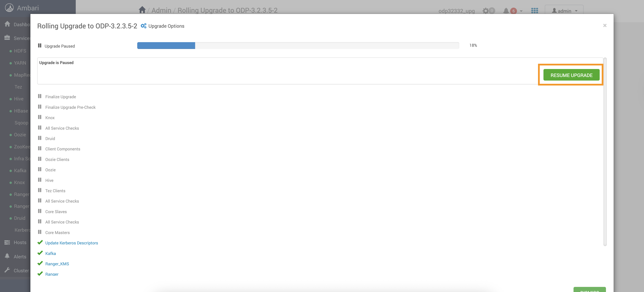The width and height of the screenshot is (644, 292).
Task: Open the alerts bell icon
Action: pos(506,11)
